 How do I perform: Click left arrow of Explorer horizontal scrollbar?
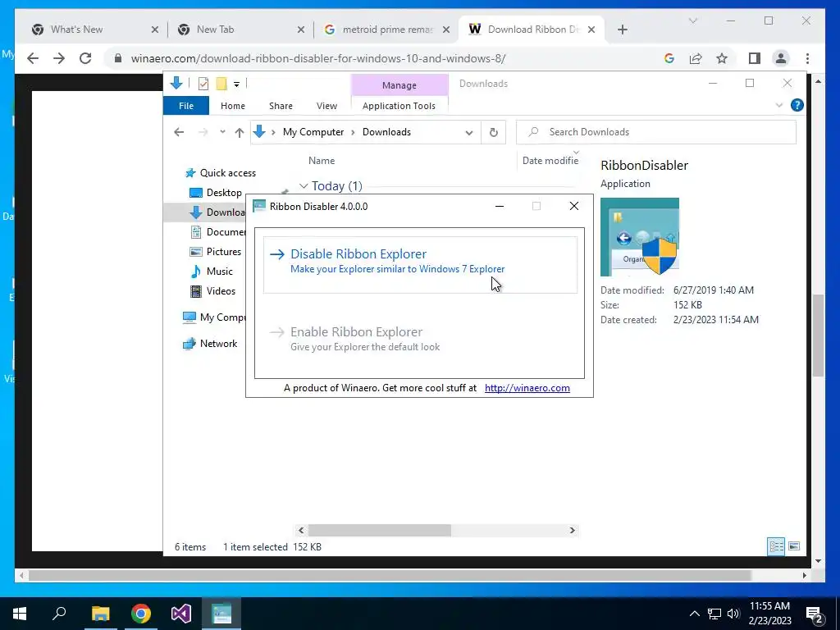(301, 531)
